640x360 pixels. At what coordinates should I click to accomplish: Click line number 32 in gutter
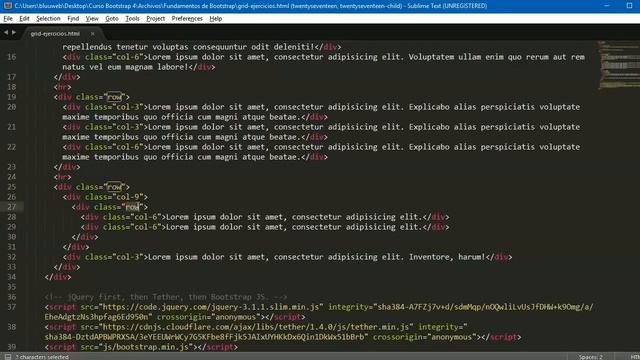11,257
